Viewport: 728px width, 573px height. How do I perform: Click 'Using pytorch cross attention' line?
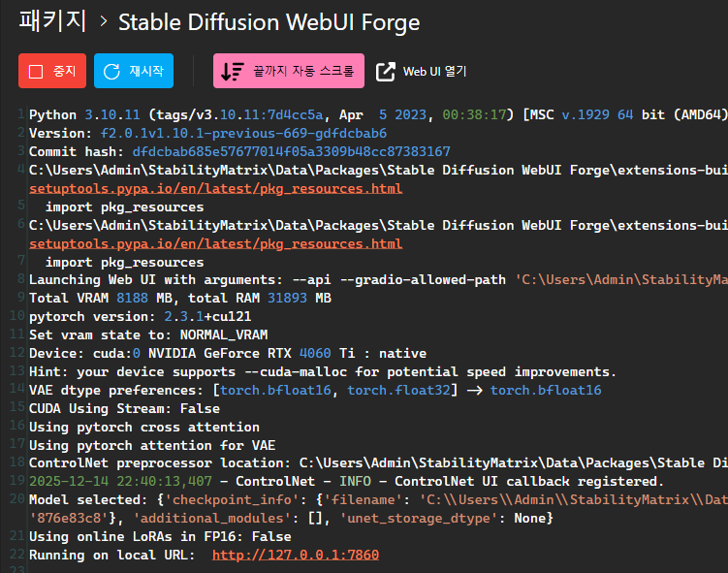[144, 428]
